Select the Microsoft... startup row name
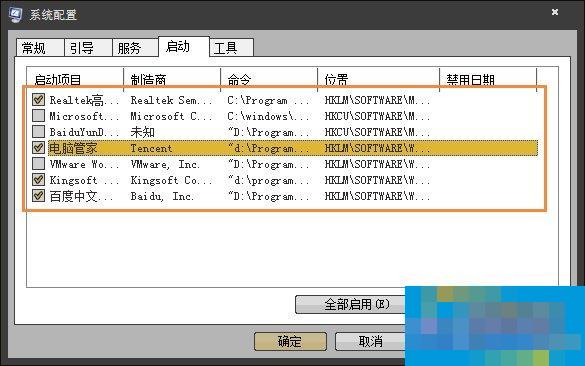This screenshot has height=366, width=585. pos(84,116)
